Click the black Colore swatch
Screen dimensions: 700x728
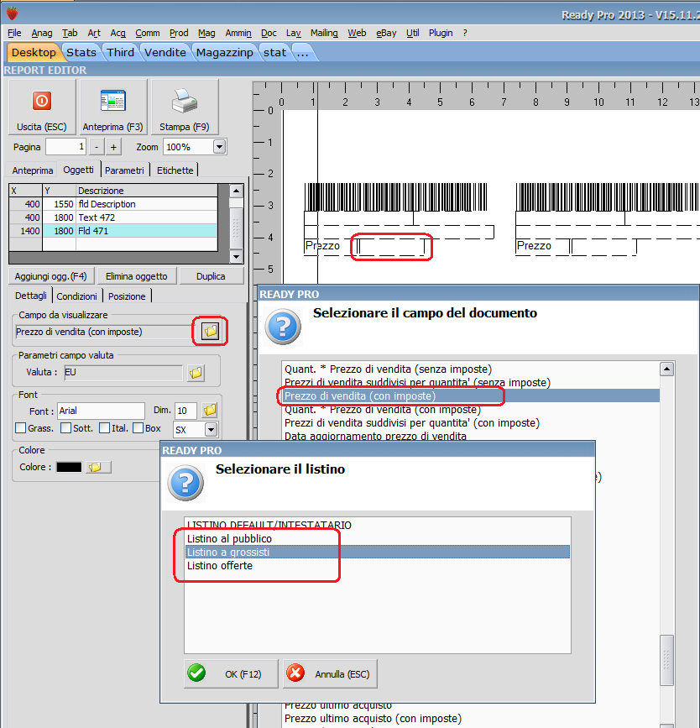coord(69,467)
